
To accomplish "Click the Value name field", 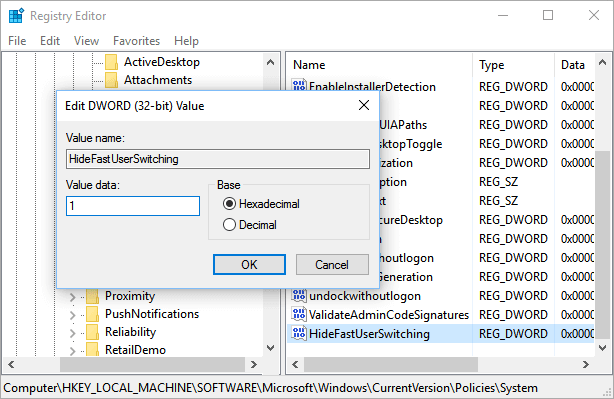I will [x=218, y=159].
